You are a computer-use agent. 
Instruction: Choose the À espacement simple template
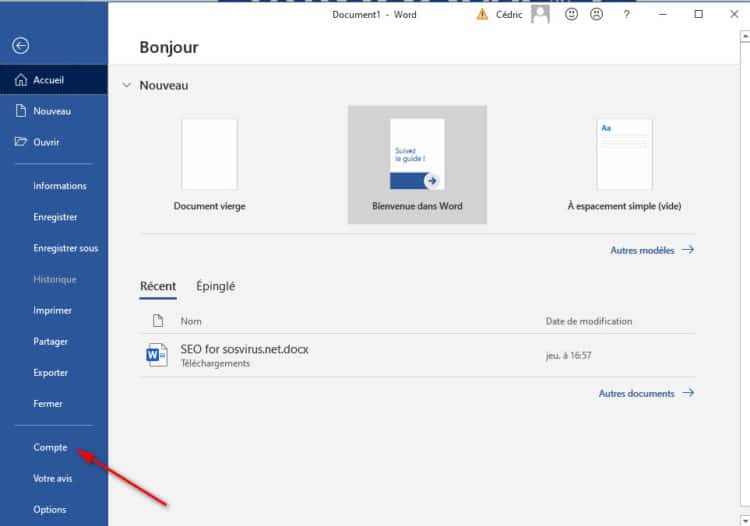click(624, 155)
